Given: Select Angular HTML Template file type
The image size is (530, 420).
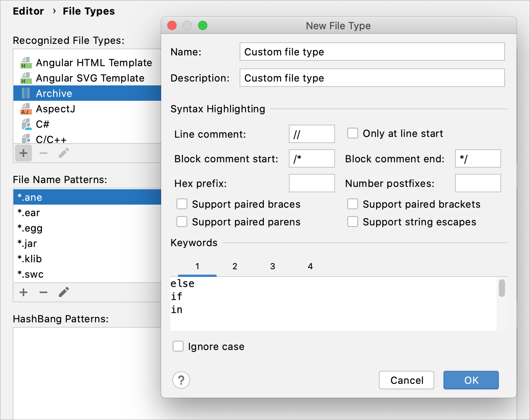Looking at the screenshot, I should (87, 63).
